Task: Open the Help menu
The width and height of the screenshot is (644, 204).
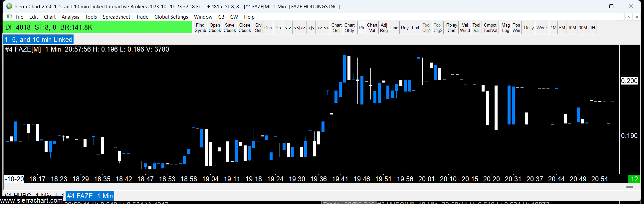Action: pyautogui.click(x=249, y=17)
